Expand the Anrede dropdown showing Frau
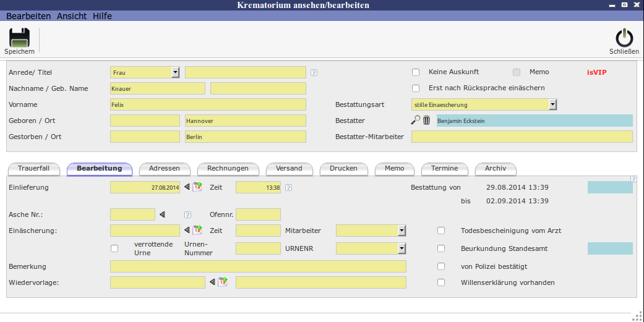This screenshot has height=322, width=644. coord(175,72)
